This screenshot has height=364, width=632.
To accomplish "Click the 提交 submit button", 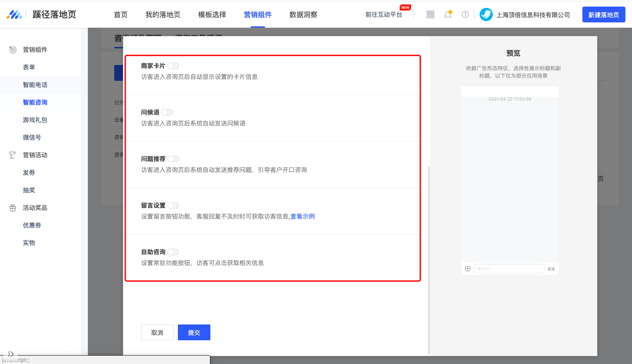I will (x=194, y=332).
